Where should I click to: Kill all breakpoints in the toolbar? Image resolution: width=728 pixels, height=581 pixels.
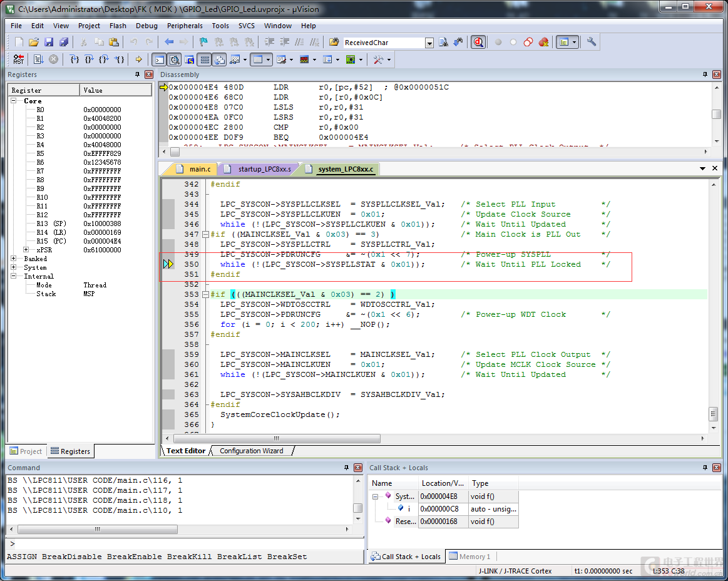tap(544, 43)
